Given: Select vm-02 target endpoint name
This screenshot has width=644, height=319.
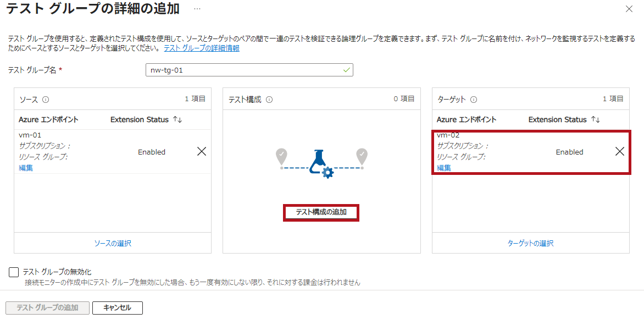Looking at the screenshot, I should 448,135.
